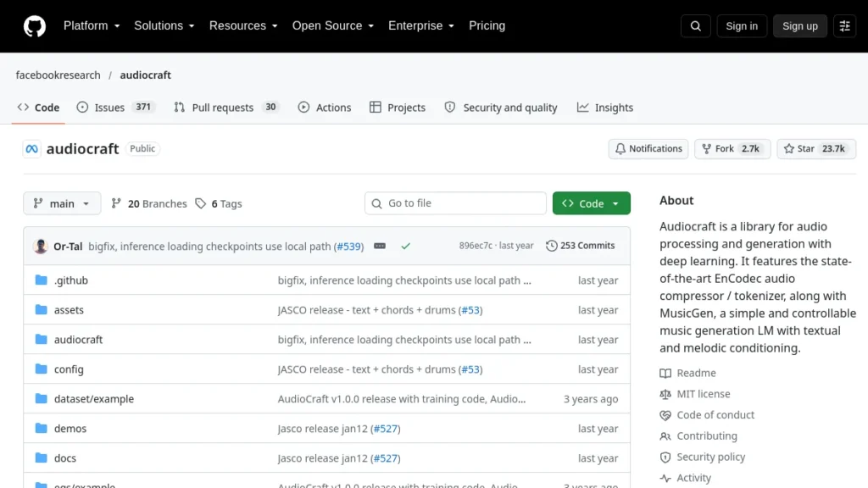Expand the Solutions dropdown menu

164,26
